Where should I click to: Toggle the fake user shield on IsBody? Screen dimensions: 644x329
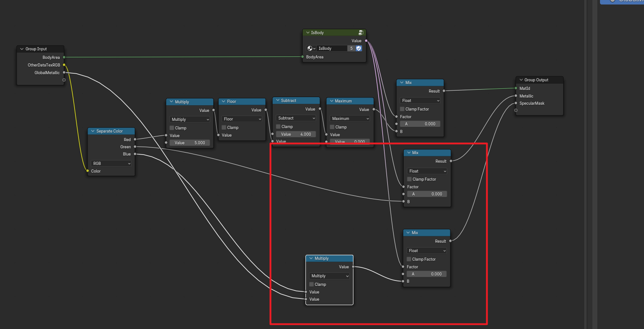[x=359, y=48]
